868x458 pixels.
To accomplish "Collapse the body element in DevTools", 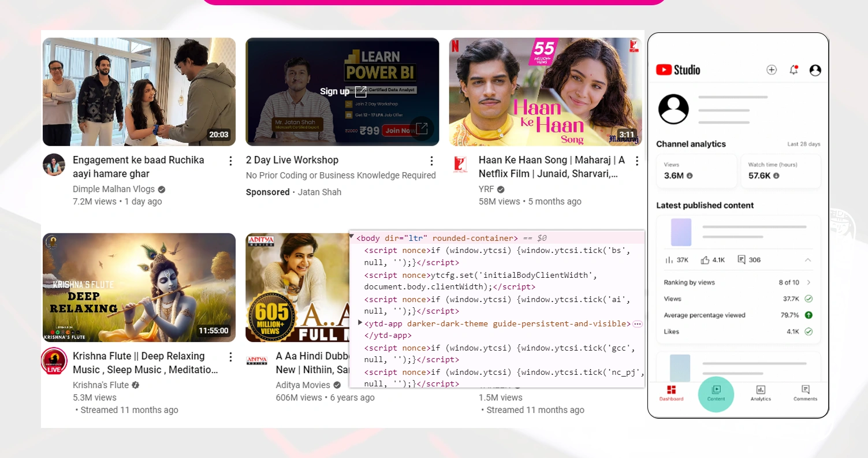I will [352, 236].
